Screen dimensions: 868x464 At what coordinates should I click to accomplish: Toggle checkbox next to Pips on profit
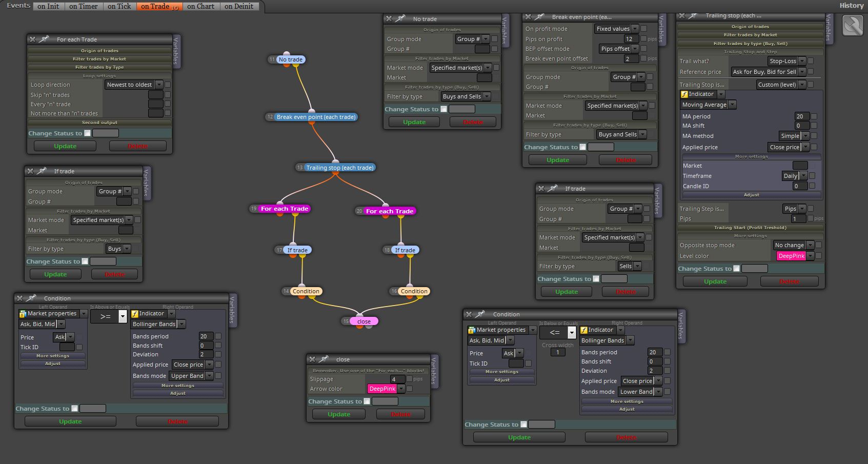click(x=643, y=38)
